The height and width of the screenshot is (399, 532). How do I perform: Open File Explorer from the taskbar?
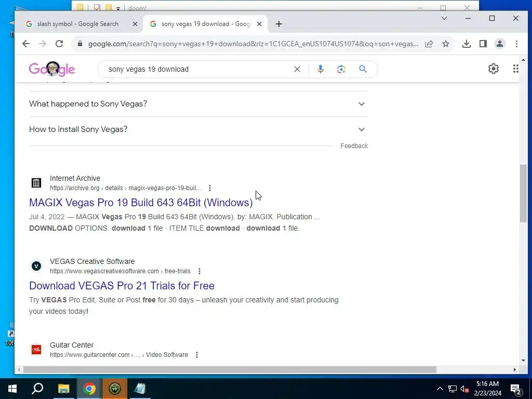pos(63,389)
